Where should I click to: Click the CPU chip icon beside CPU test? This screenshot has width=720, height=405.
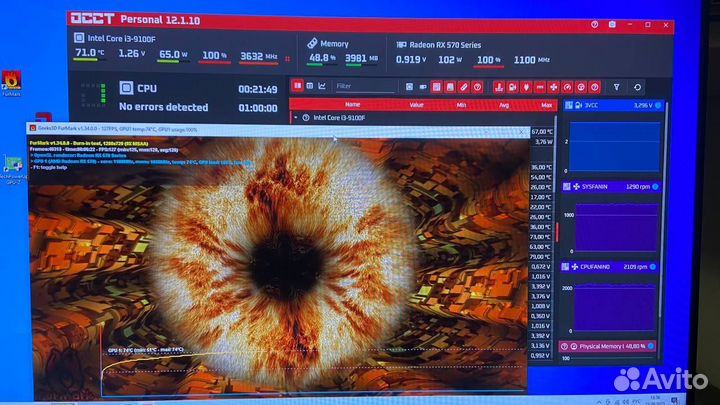coord(125,89)
